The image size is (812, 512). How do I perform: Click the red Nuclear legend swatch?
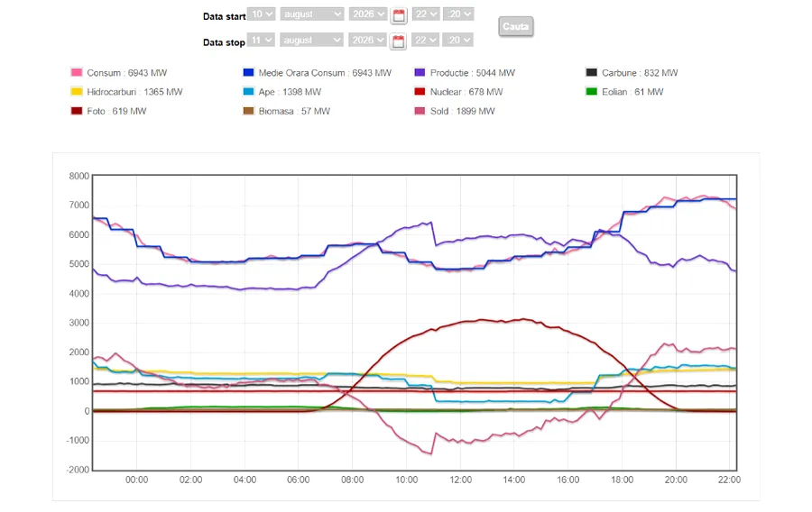pos(420,92)
